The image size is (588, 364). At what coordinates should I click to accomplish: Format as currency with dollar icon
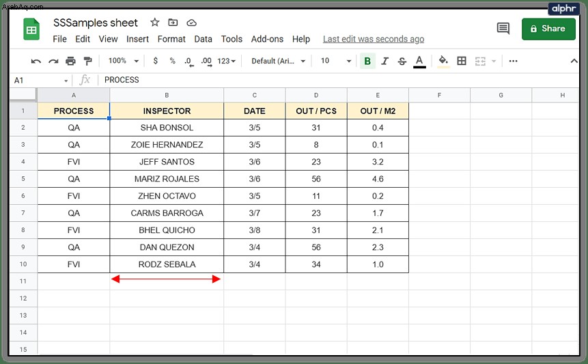click(x=155, y=61)
